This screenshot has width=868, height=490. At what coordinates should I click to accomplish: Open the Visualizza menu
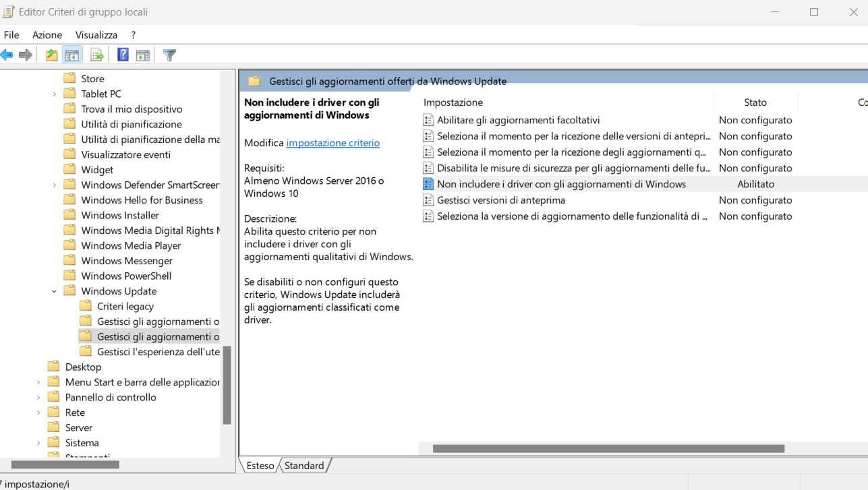(x=96, y=35)
